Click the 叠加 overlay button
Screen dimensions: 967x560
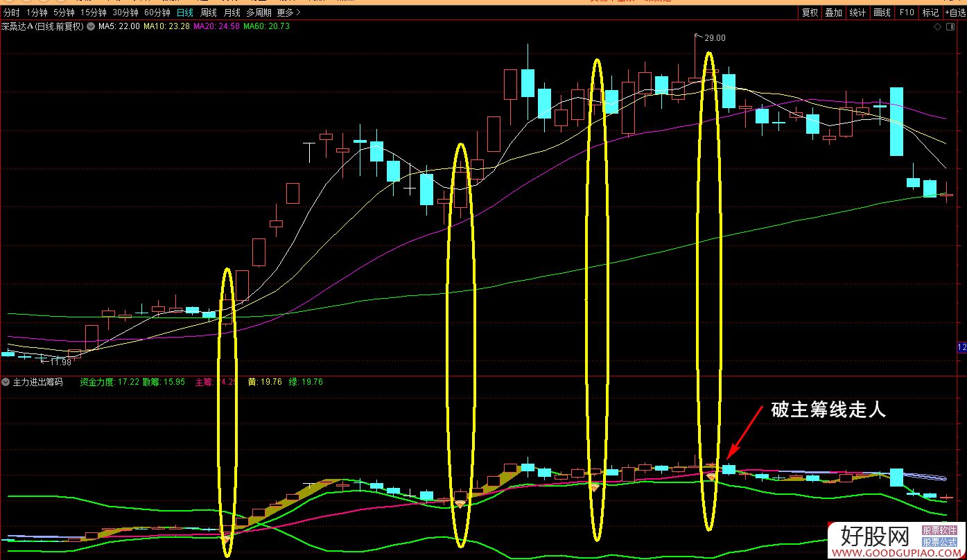833,12
